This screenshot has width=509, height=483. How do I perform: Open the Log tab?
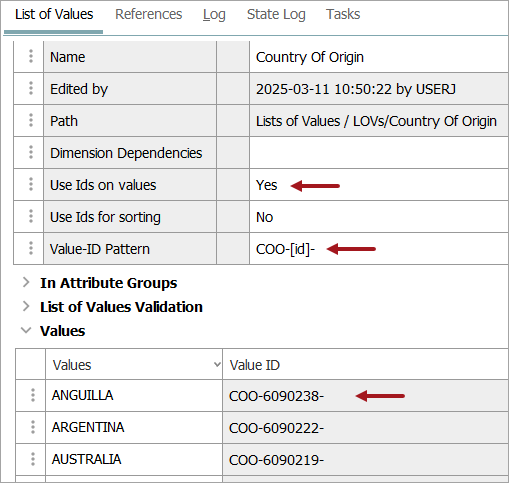click(214, 15)
